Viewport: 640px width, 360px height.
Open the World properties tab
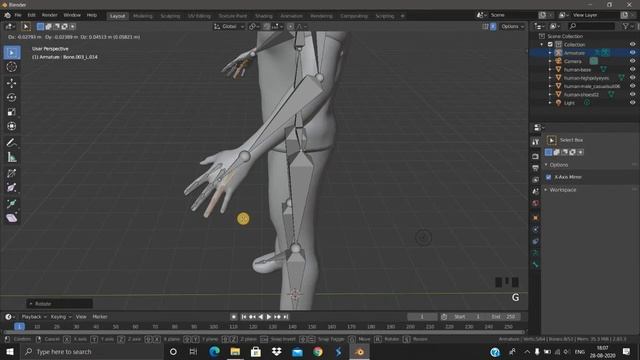536,203
